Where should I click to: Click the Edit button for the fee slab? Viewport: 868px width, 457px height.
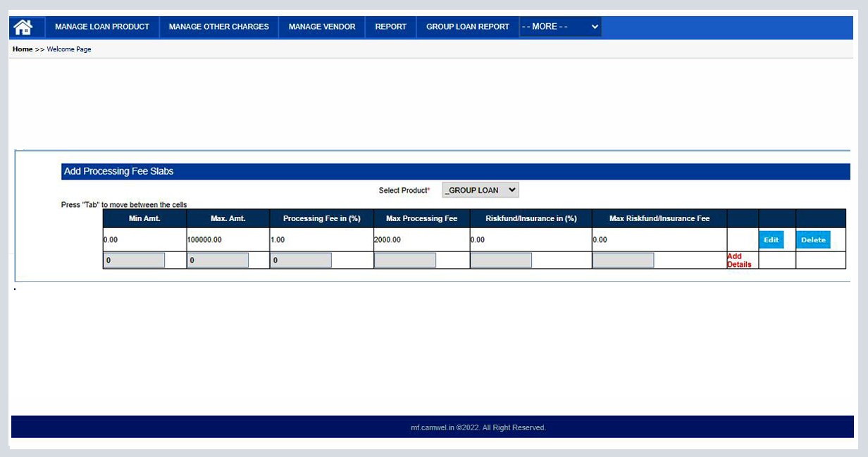coord(771,239)
